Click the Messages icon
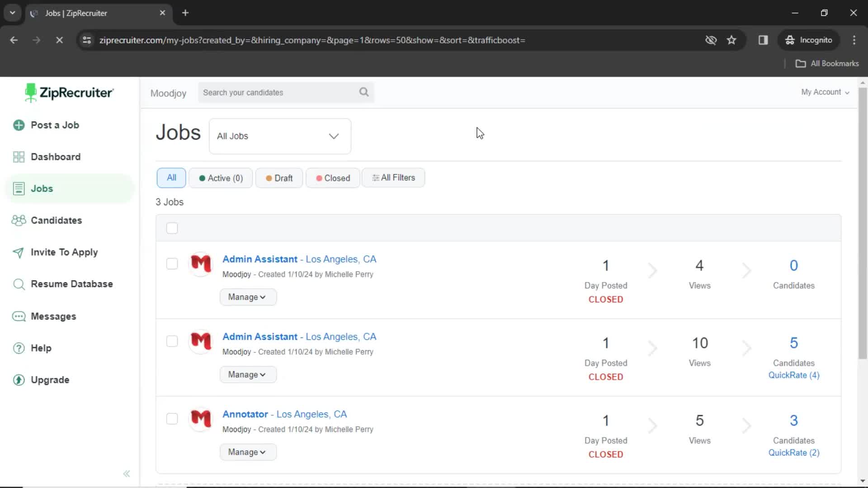868x488 pixels. pos(19,316)
